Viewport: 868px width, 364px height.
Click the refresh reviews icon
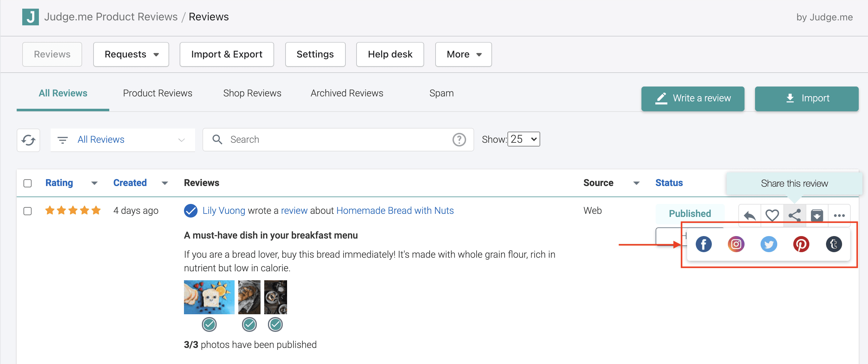(28, 140)
